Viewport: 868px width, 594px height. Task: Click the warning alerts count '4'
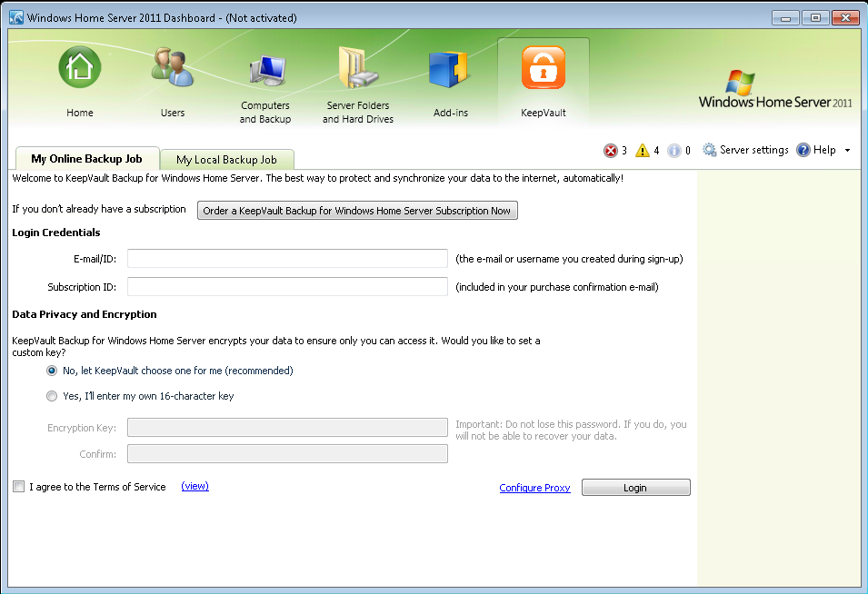[x=656, y=151]
